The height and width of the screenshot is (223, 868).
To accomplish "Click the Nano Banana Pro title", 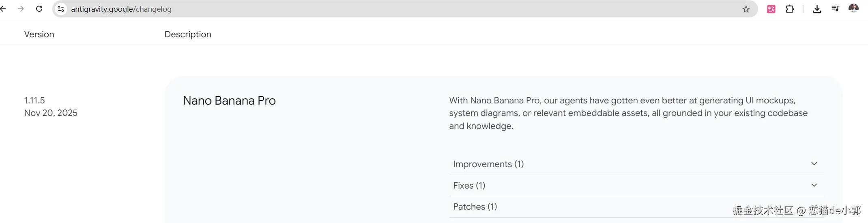I will click(x=229, y=101).
